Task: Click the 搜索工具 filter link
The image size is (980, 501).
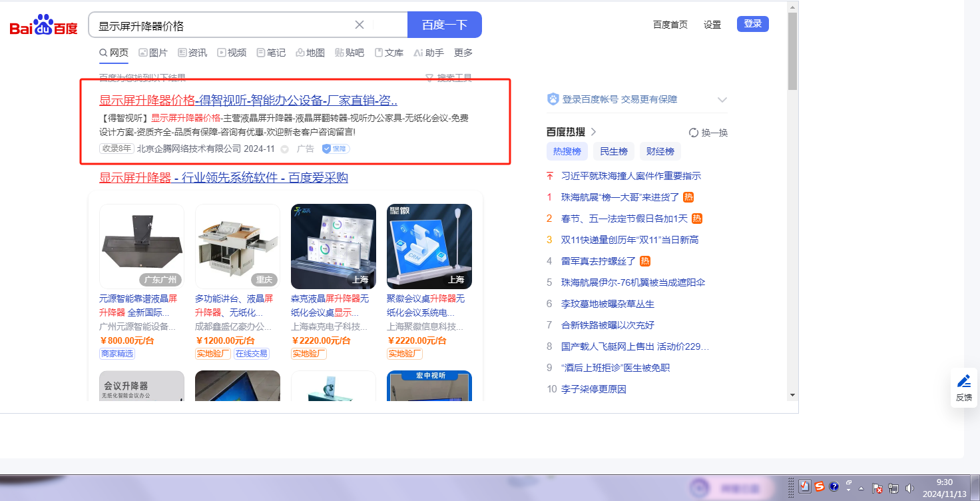Action: click(455, 78)
